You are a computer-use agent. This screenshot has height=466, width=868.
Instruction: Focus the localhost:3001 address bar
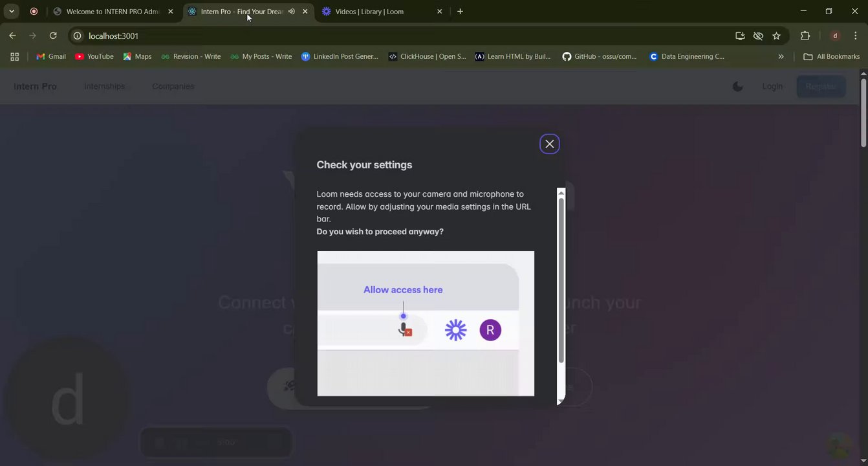coord(401,36)
